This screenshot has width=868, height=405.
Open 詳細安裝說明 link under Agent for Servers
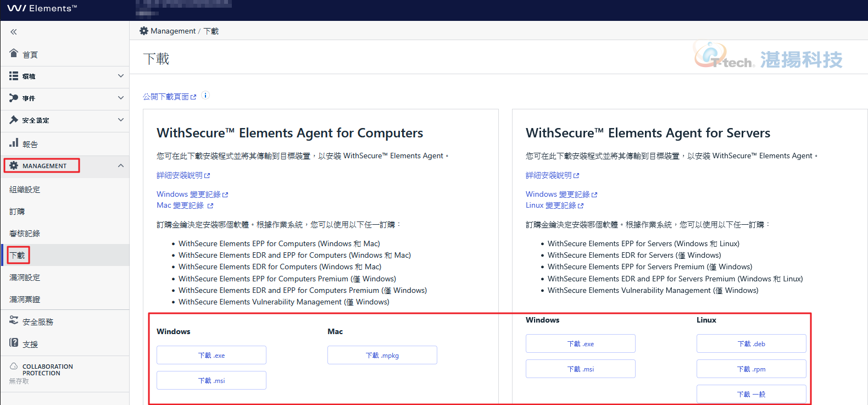(x=552, y=175)
